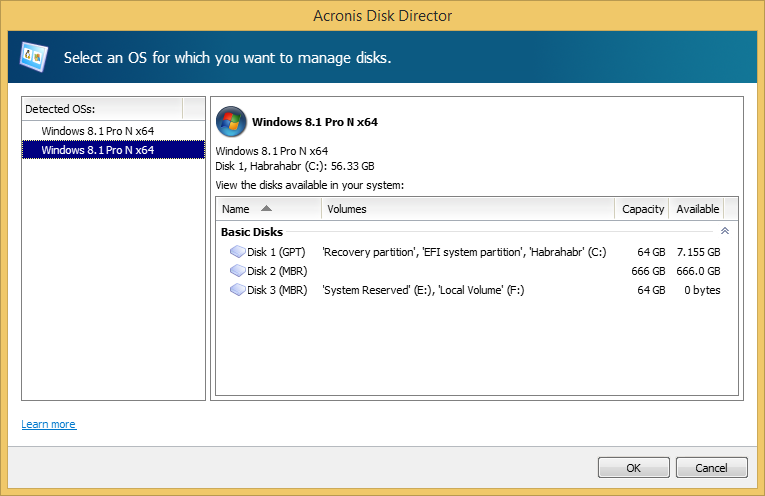Click the Available column header
Viewport: 765px width, 496px height.
click(x=697, y=209)
